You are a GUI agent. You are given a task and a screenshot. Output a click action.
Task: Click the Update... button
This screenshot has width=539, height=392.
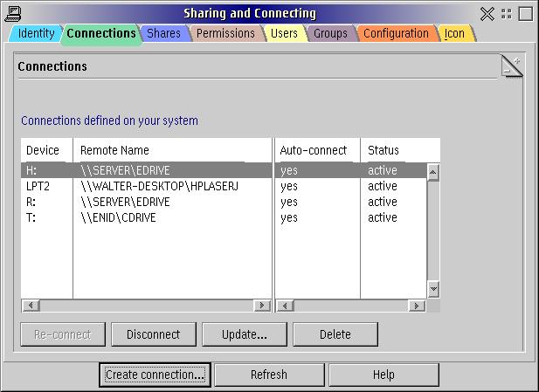pyautogui.click(x=244, y=334)
